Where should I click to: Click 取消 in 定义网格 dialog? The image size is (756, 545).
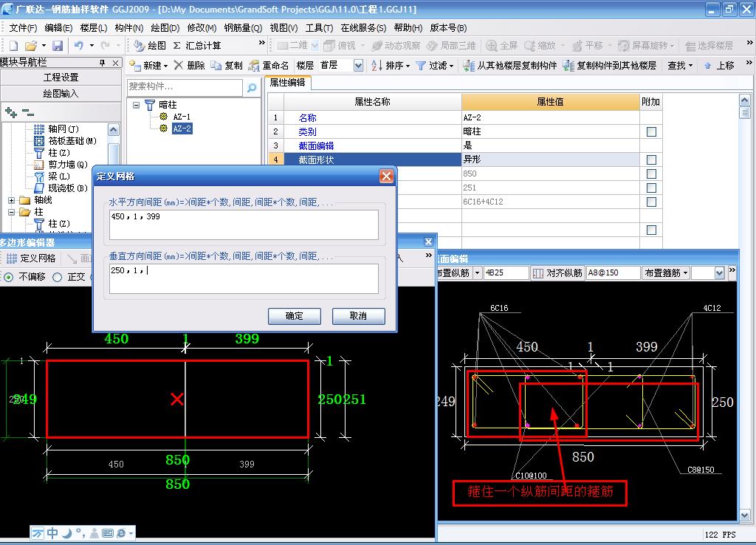[x=358, y=316]
